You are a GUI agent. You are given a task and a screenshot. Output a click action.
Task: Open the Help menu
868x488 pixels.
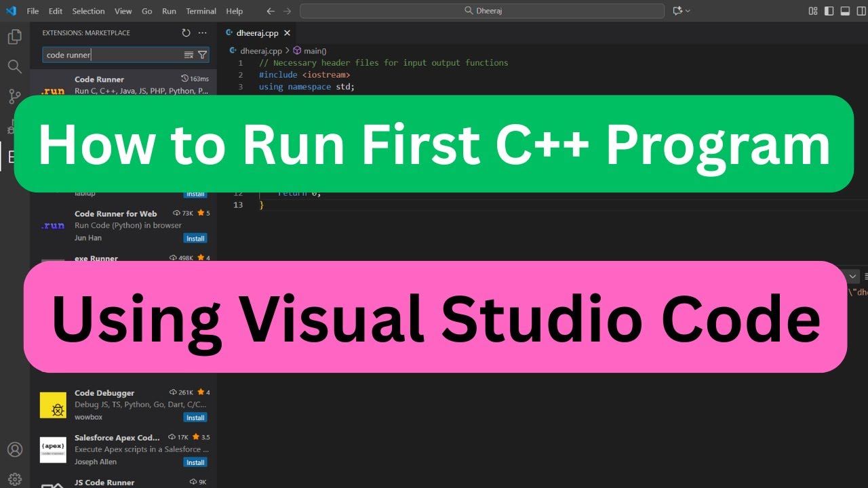(x=235, y=11)
